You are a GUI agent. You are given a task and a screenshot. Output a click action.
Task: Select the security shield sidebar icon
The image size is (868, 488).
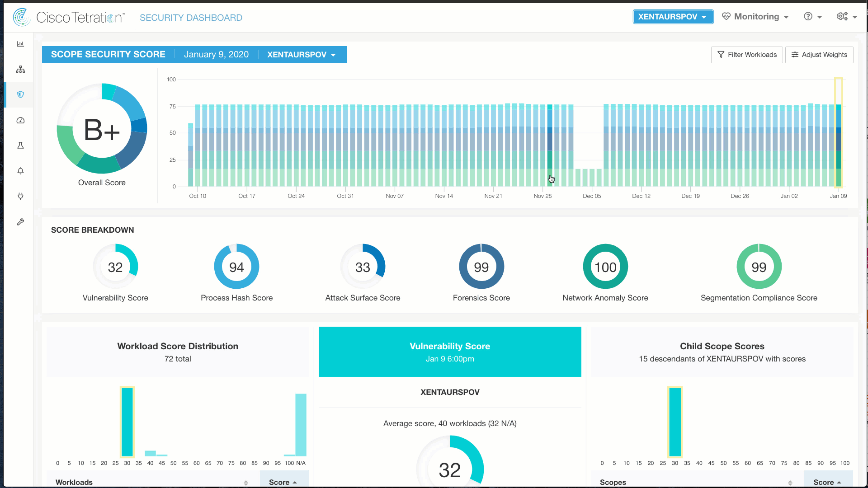pos(20,94)
